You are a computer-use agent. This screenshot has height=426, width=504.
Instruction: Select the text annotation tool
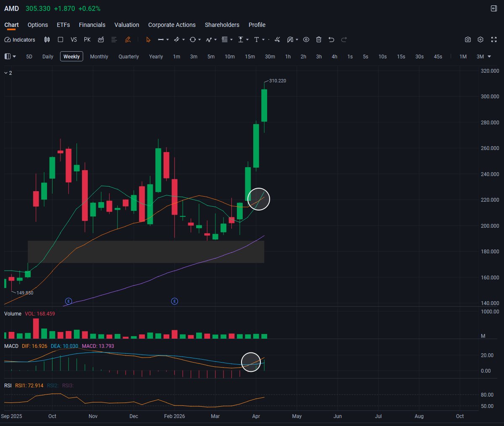tap(257, 39)
